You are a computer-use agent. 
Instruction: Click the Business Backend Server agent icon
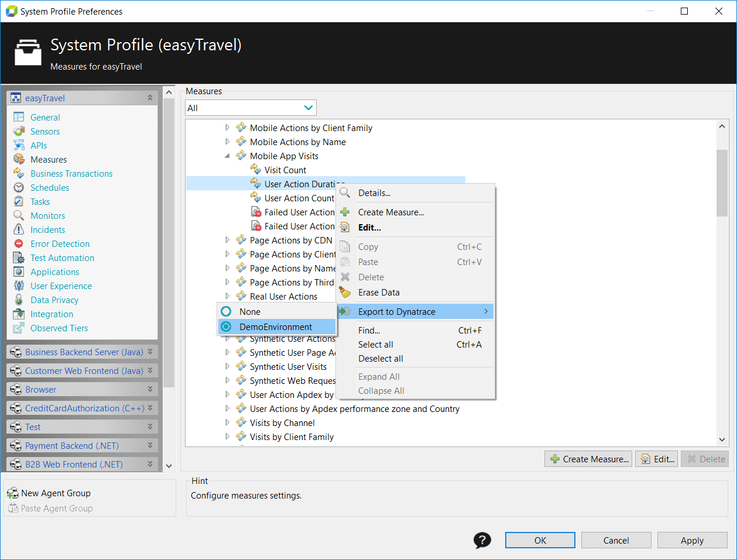16,352
